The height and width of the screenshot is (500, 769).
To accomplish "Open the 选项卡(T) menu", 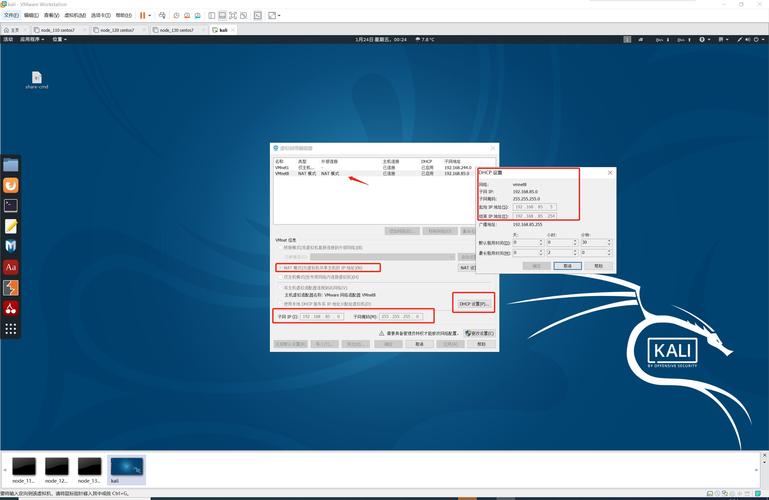I will [x=101, y=16].
